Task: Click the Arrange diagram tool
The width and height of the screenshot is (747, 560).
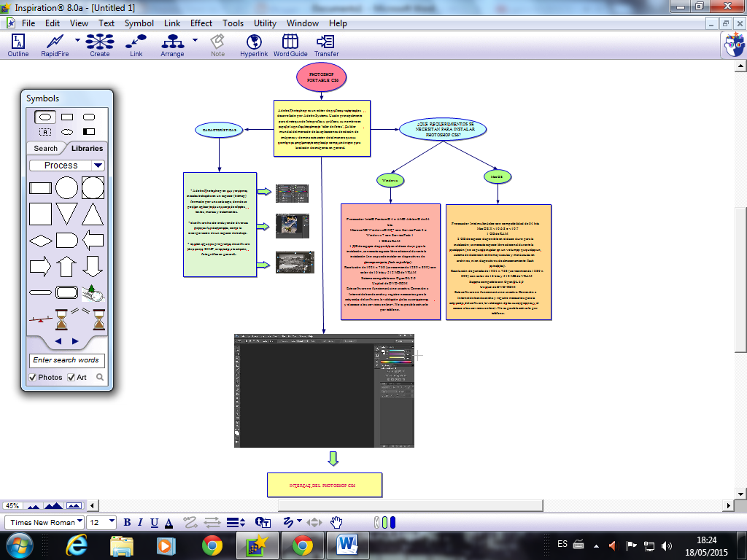Action: 172,46
